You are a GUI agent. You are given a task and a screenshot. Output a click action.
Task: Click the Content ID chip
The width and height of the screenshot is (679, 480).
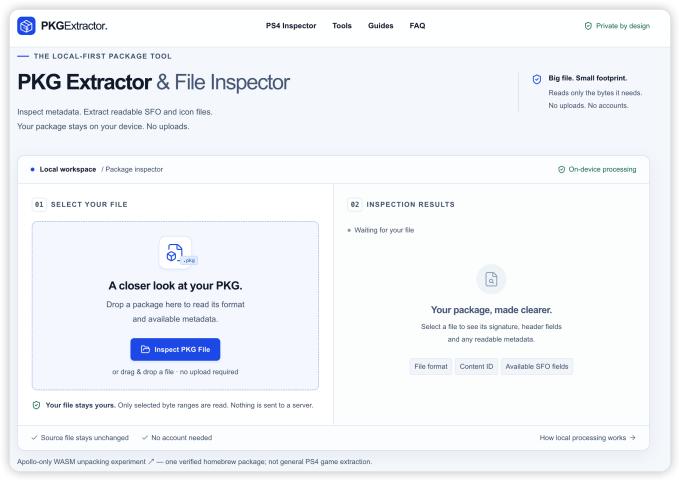(476, 366)
